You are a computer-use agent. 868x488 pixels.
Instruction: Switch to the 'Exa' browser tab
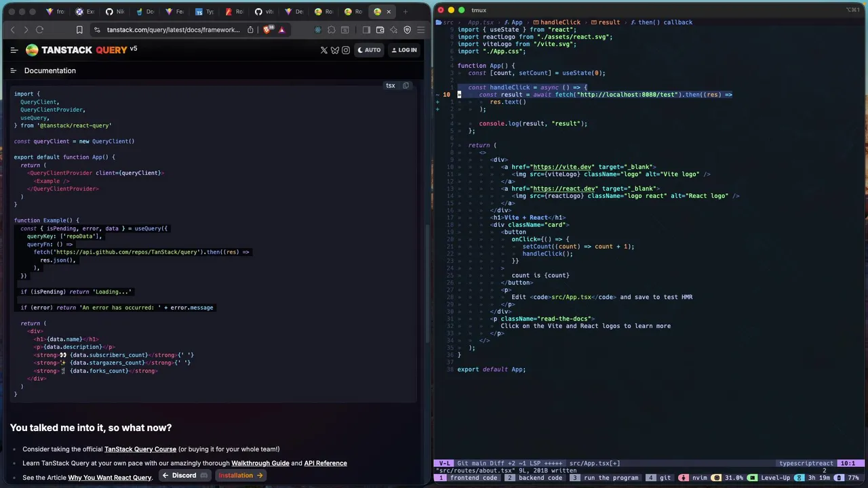pyautogui.click(x=85, y=12)
